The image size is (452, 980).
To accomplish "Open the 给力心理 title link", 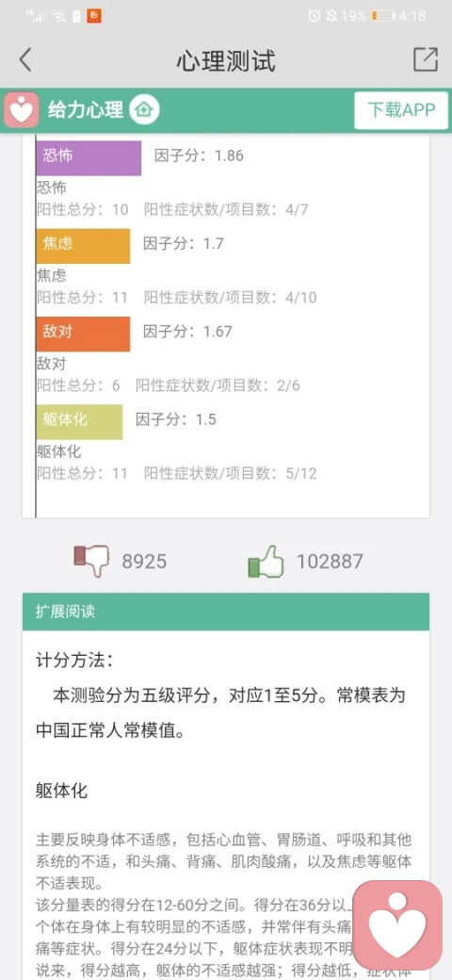I will tap(86, 110).
